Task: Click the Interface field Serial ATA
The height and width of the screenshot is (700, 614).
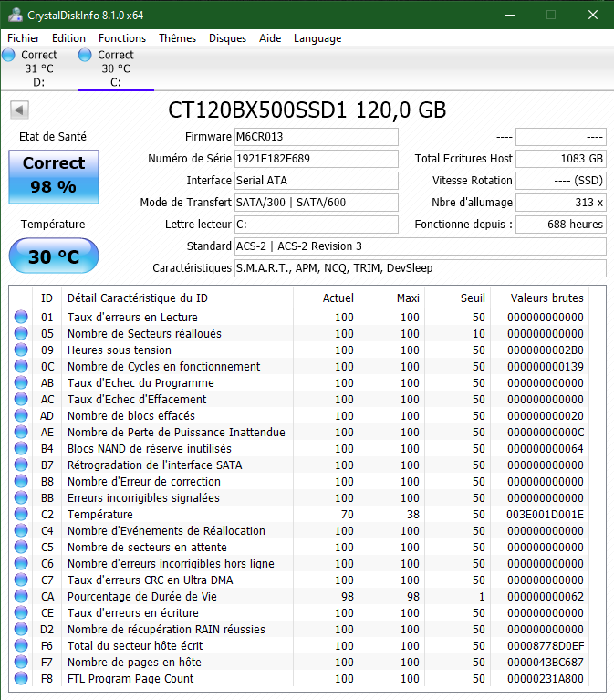Action: coord(317,181)
